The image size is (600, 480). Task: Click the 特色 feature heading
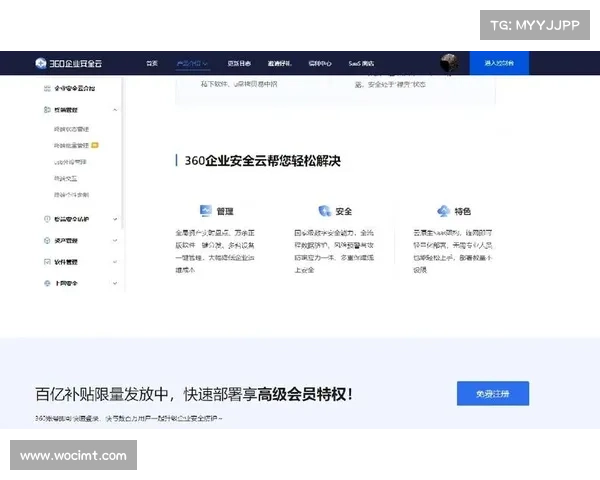pyautogui.click(x=463, y=211)
